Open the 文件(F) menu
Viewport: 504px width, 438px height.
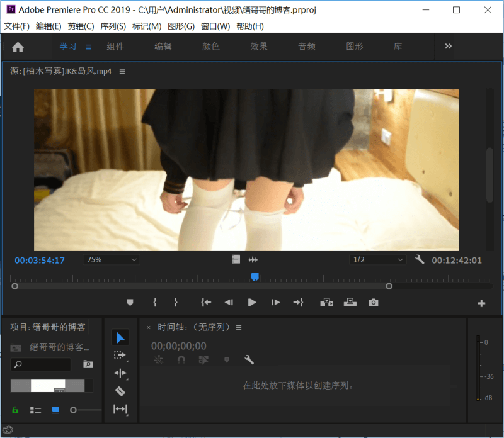(x=17, y=26)
